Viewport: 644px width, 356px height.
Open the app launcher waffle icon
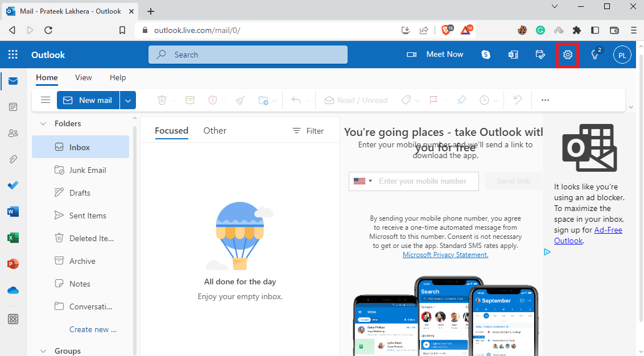pyautogui.click(x=13, y=55)
